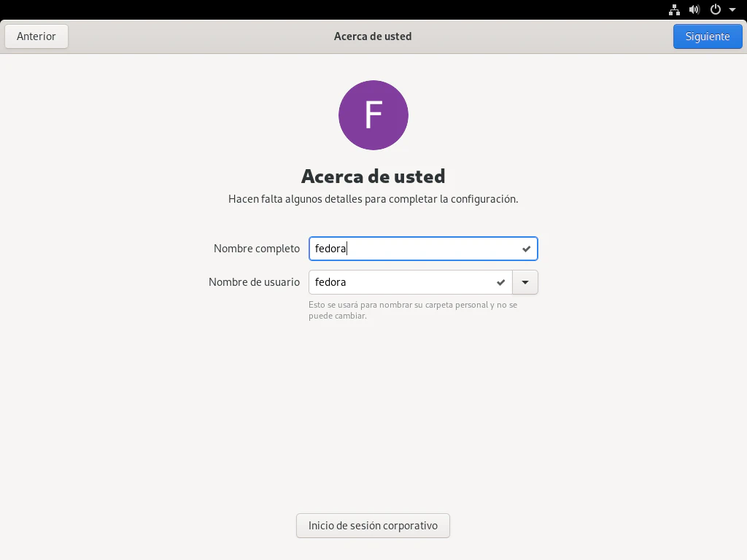The image size is (747, 560).
Task: Focus the Nombre de usuario text field
Action: coord(410,282)
